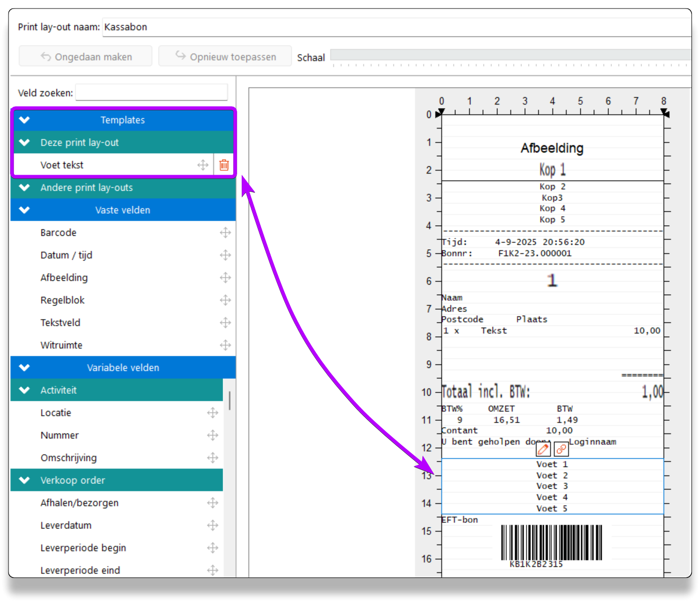This screenshot has width=700, height=602.
Task: Click the field list vertical scrollbar
Action: 230,401
